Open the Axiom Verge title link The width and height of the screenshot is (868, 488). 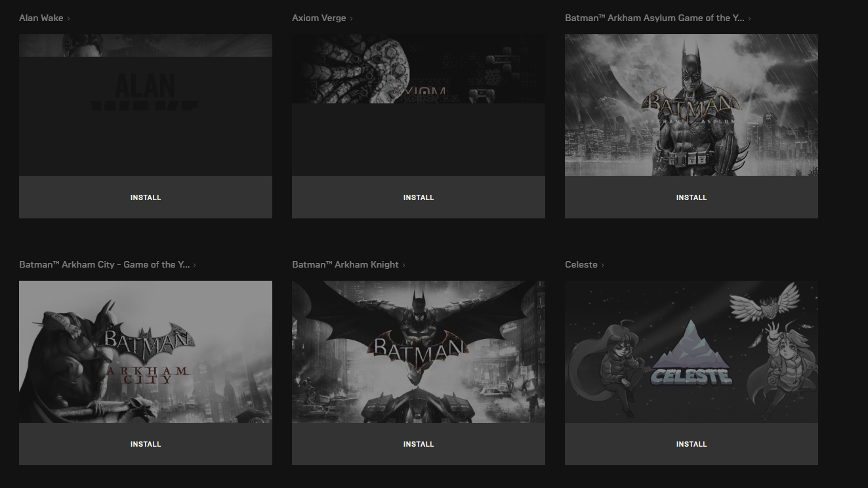click(319, 18)
